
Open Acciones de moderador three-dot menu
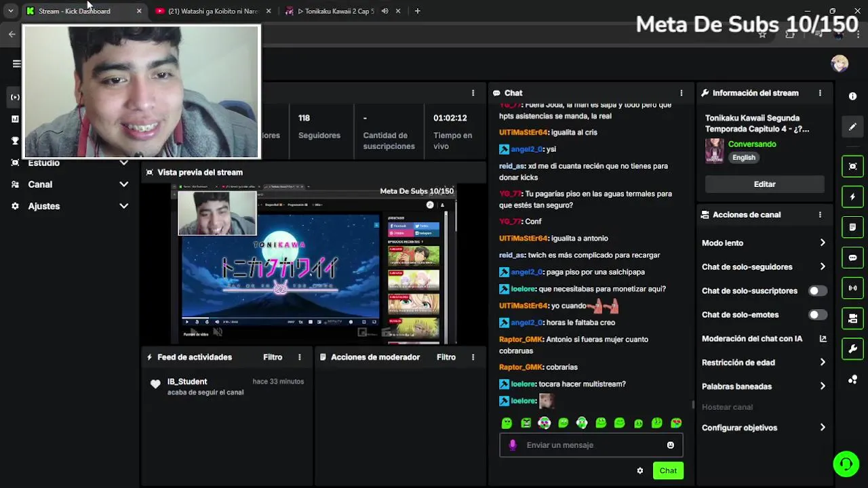473,357
